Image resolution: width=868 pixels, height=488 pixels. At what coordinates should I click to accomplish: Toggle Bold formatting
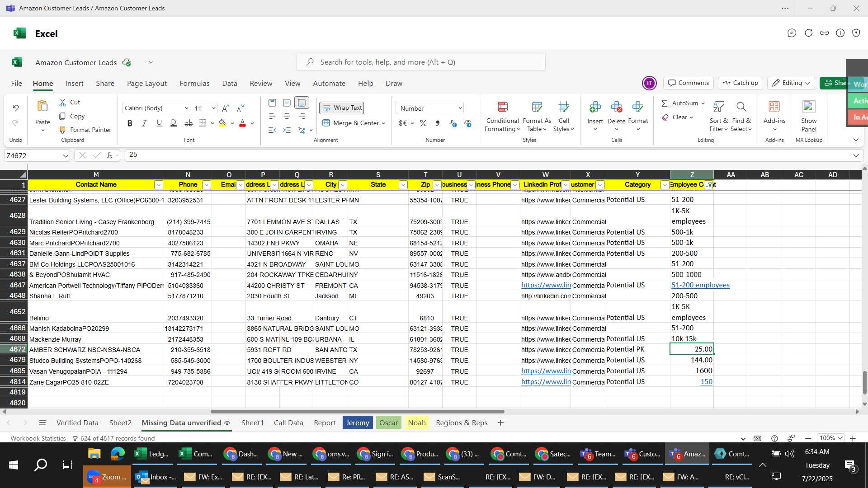coord(130,123)
